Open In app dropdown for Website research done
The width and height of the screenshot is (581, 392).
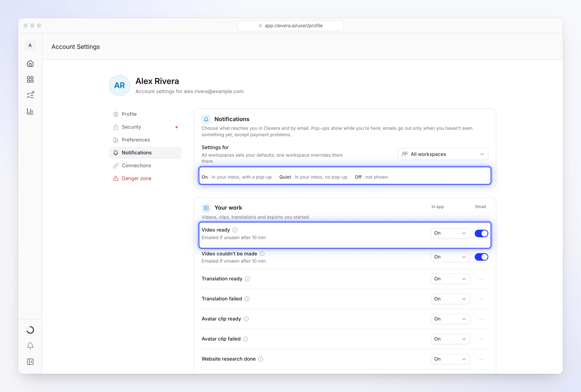(x=450, y=359)
